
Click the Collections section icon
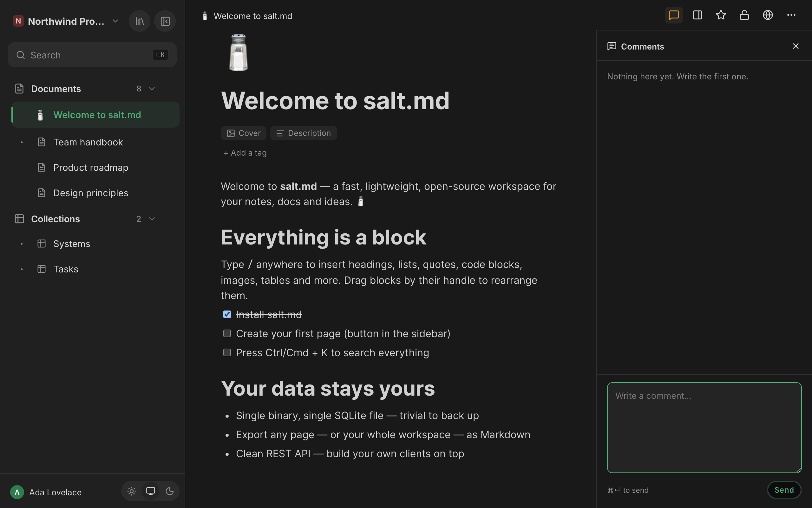coord(19,219)
